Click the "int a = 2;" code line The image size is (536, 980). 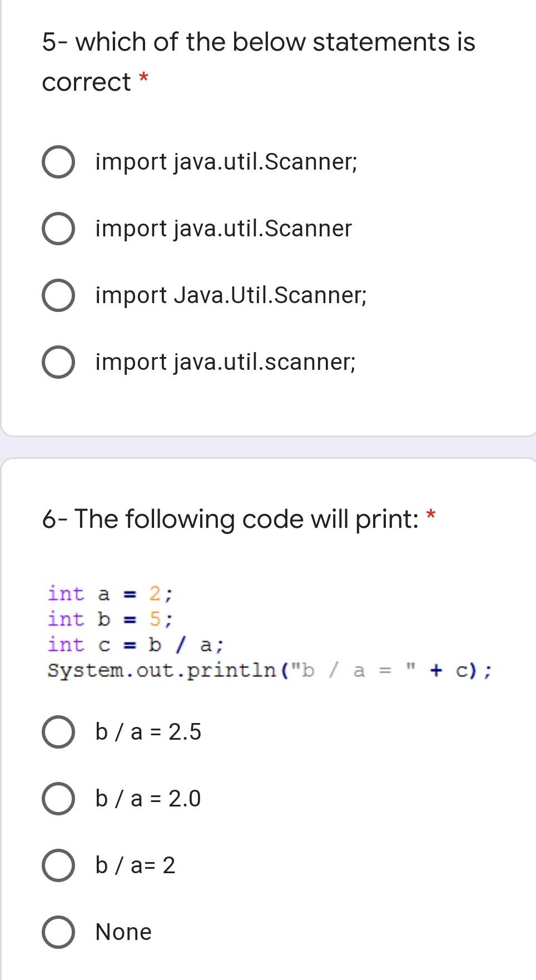pos(110,594)
